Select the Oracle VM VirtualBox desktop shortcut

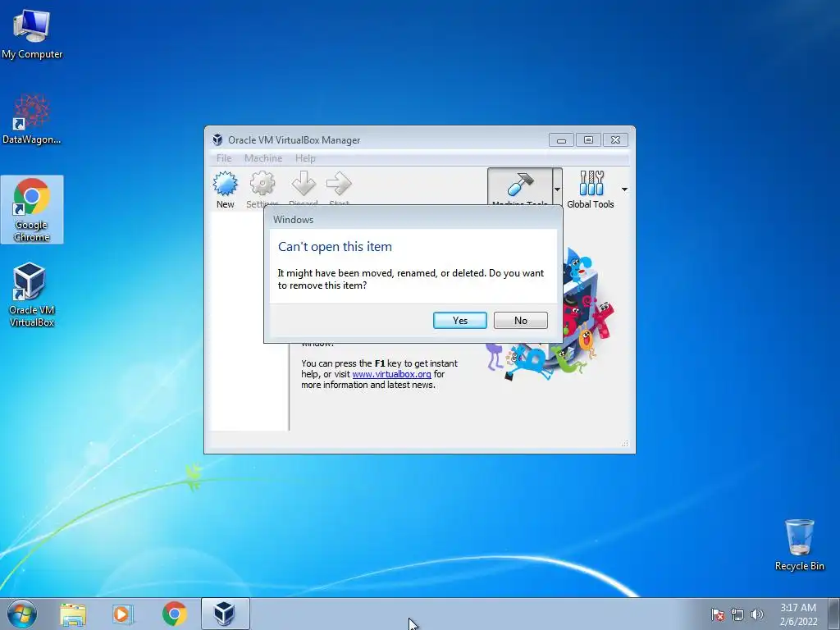tap(32, 294)
